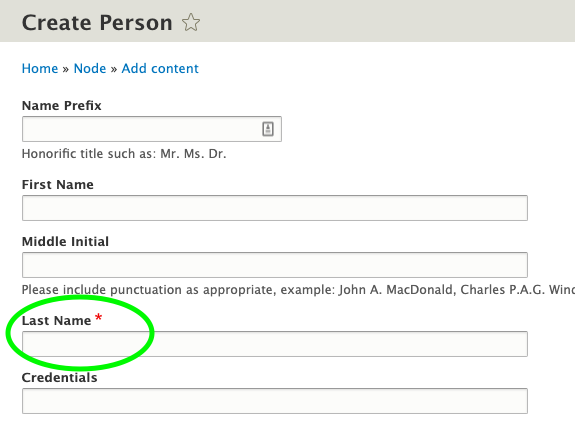Image resolution: width=575 pixels, height=426 pixels.
Task: Click the star shortcut icon beside Create Person
Action: point(191,22)
